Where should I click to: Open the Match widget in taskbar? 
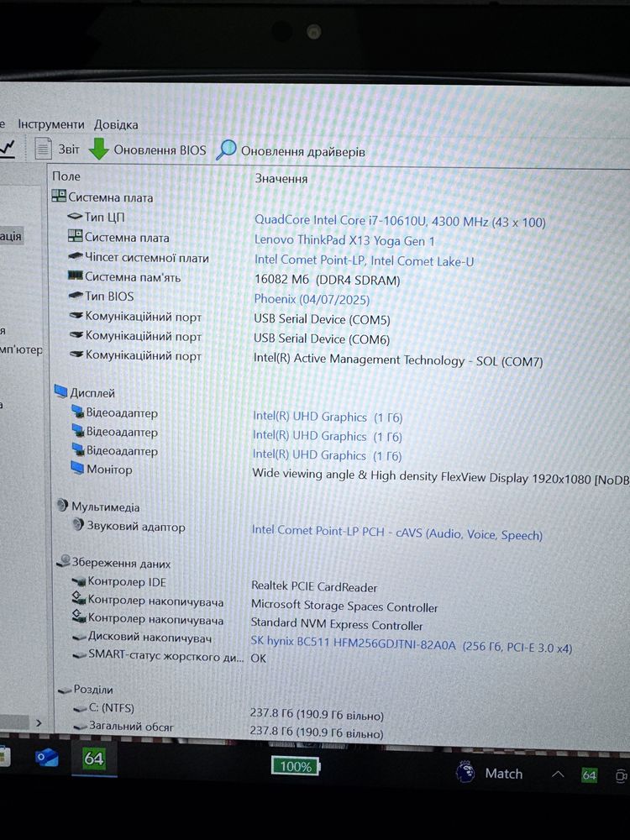pyautogui.click(x=489, y=773)
